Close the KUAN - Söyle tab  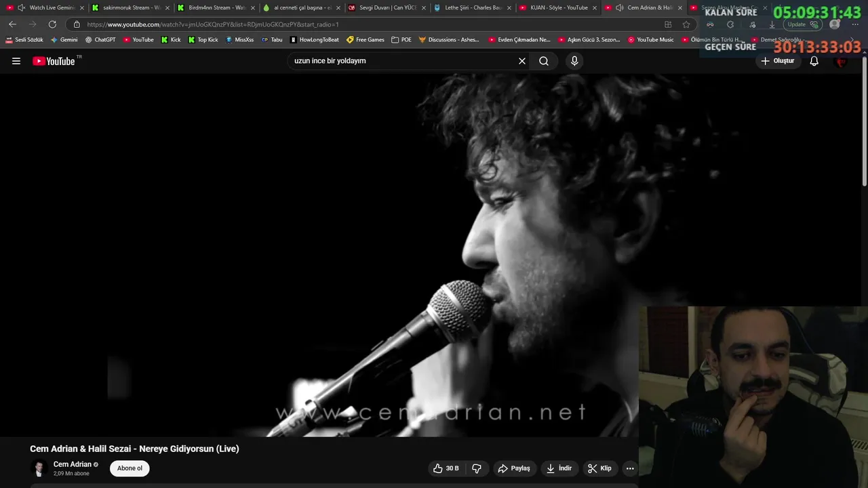pyautogui.click(x=595, y=8)
